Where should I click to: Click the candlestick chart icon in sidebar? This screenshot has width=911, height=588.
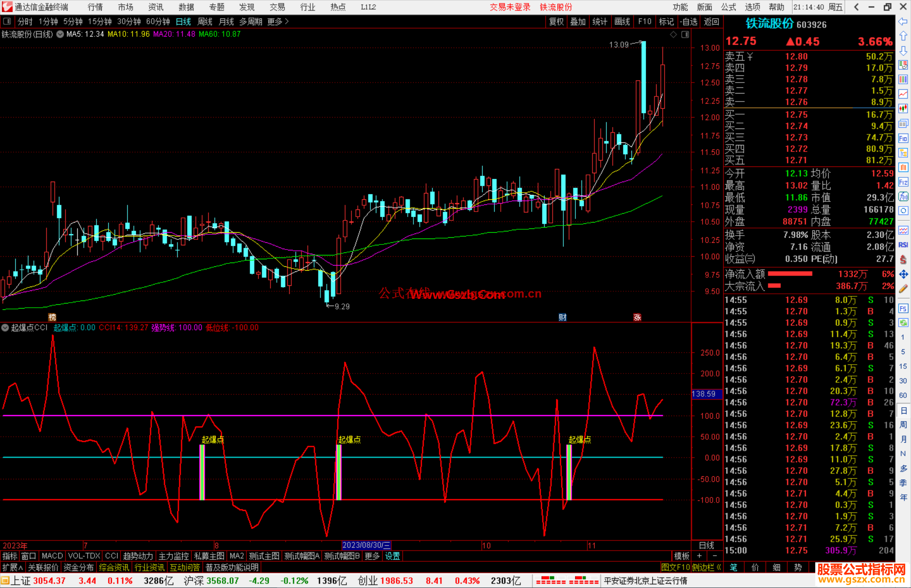[903, 108]
